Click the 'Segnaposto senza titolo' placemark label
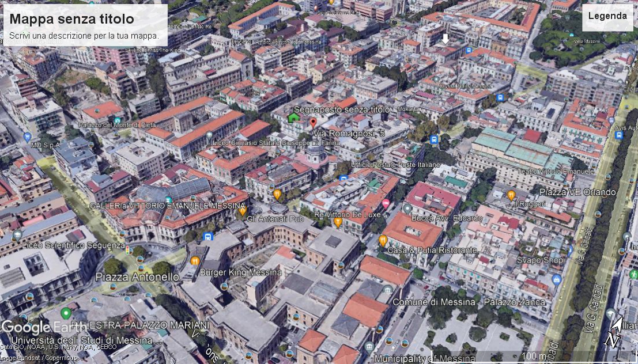Viewport: 638px width, 364px height. (342, 110)
